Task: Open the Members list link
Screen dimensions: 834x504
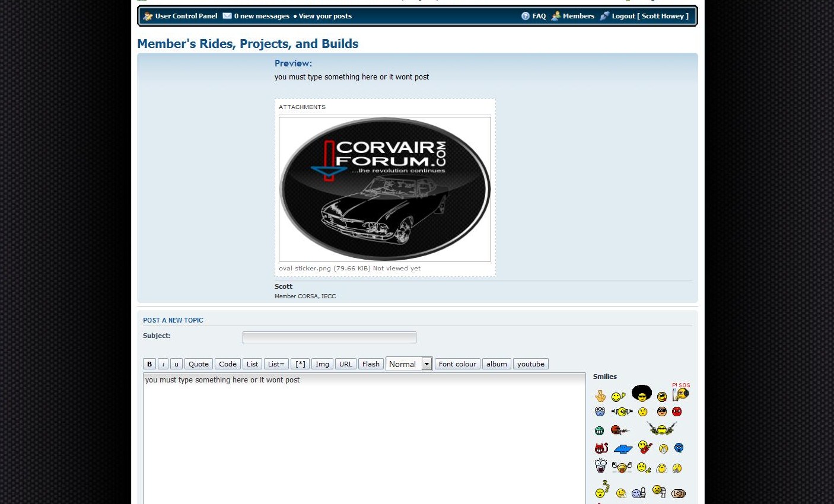Action: coord(578,16)
